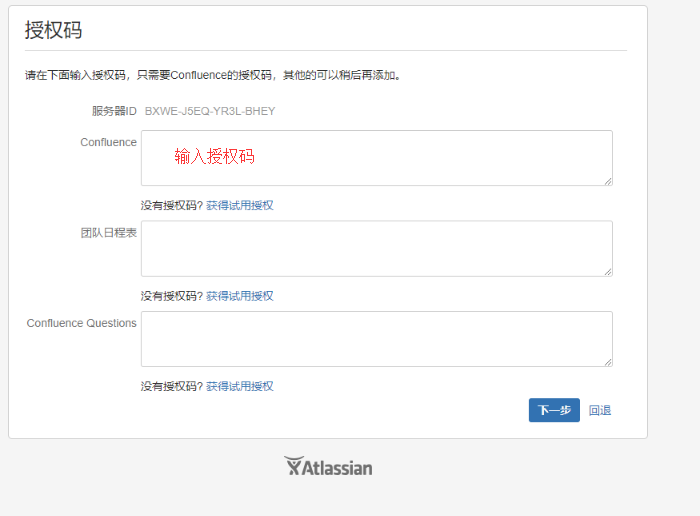The image size is (700, 516).
Task: Click the Atlassian logo
Action: point(328,466)
